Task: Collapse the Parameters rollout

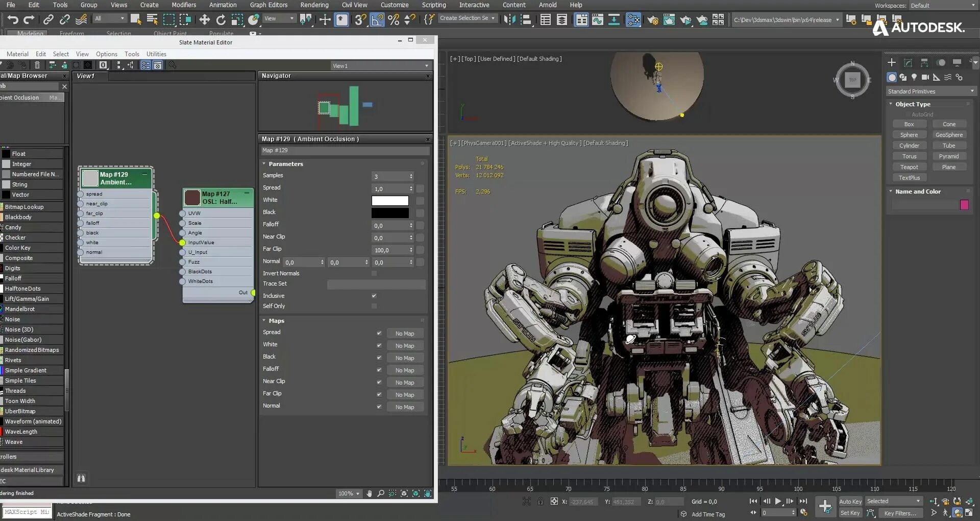Action: click(x=285, y=164)
